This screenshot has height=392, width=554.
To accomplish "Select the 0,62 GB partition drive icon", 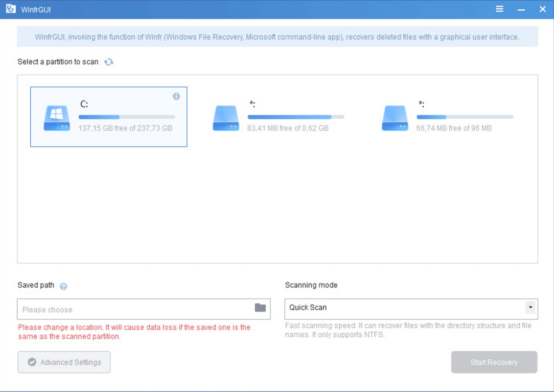I will click(226, 118).
